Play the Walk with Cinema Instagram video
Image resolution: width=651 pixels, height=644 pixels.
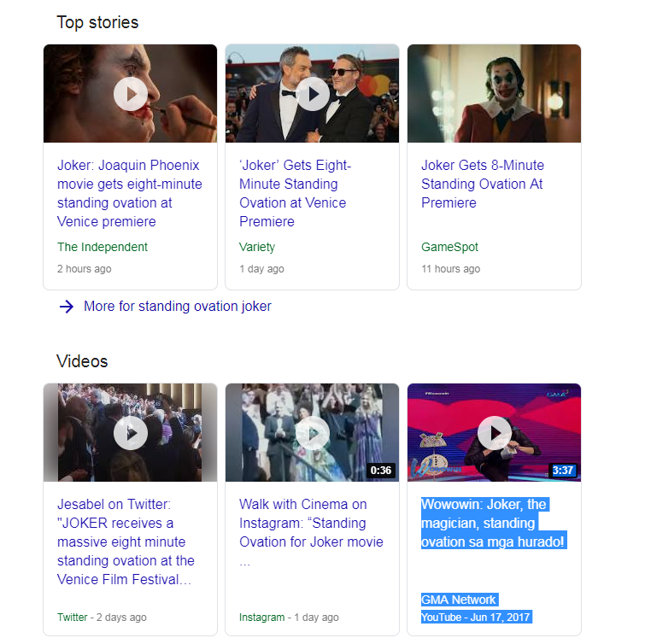(x=312, y=433)
